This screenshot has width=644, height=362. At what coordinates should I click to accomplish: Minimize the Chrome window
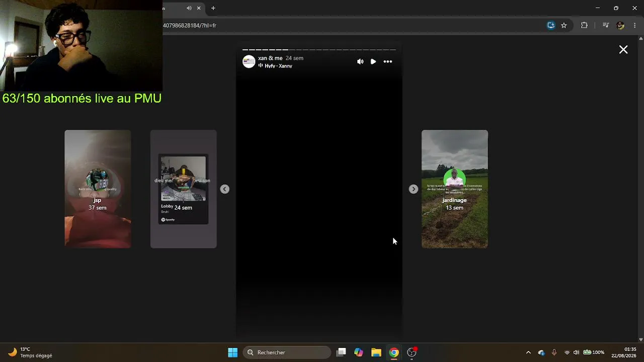[x=598, y=8]
